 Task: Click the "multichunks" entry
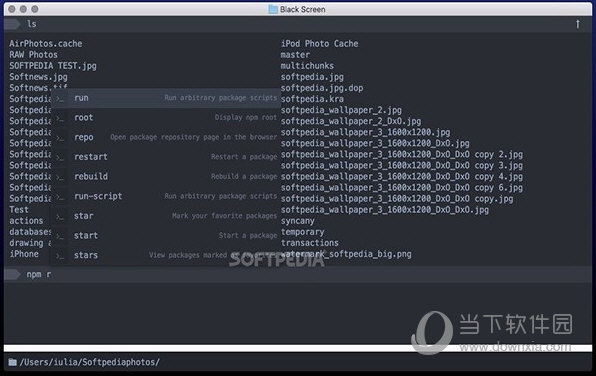[x=307, y=66]
